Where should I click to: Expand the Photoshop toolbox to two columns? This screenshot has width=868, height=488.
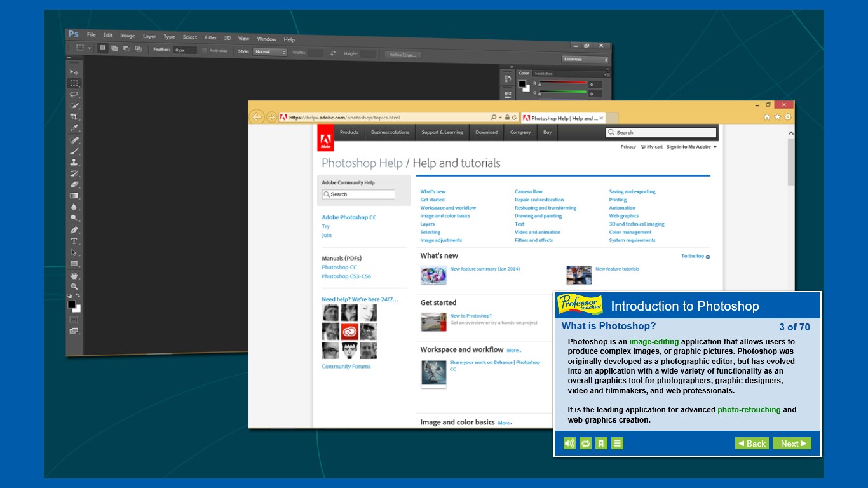click(69, 57)
